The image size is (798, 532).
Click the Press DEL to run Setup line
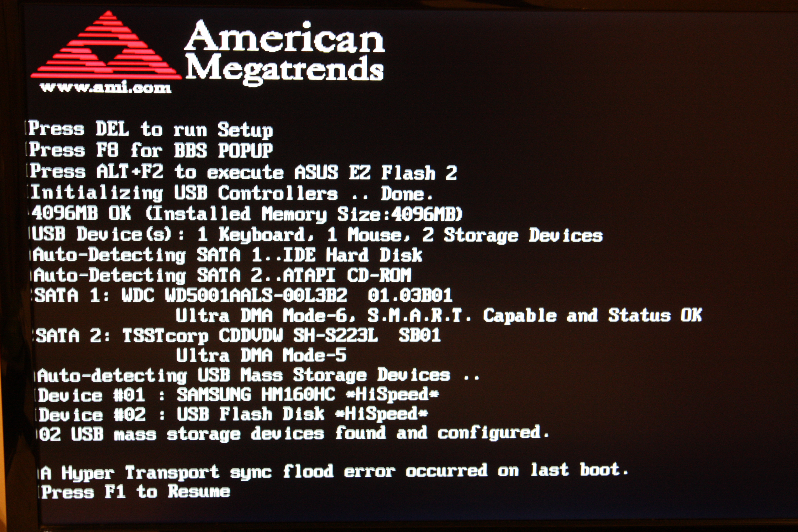(x=151, y=129)
